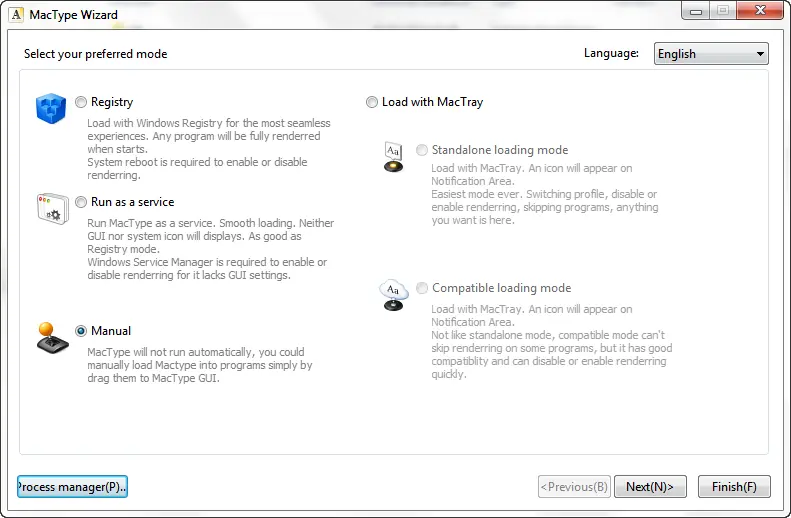791x518 pixels.
Task: Click the Run as a service window-gear icon
Action: pos(52,208)
